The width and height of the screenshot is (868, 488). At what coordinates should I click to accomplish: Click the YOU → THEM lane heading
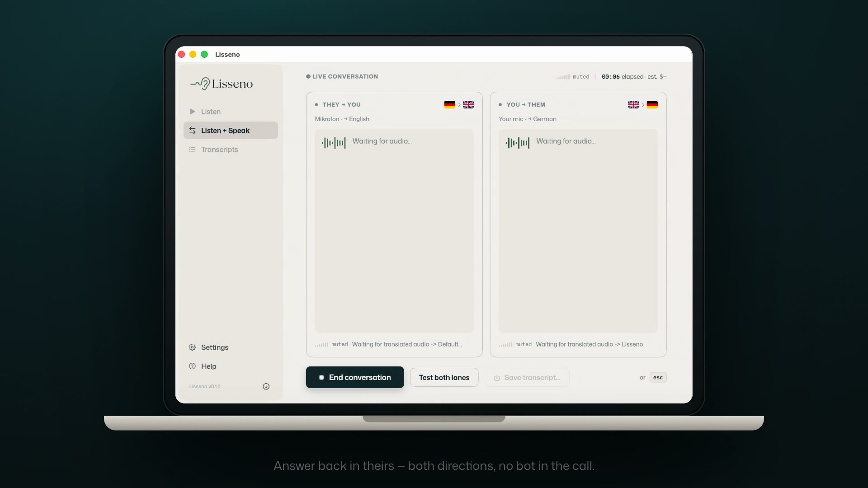pyautogui.click(x=526, y=105)
